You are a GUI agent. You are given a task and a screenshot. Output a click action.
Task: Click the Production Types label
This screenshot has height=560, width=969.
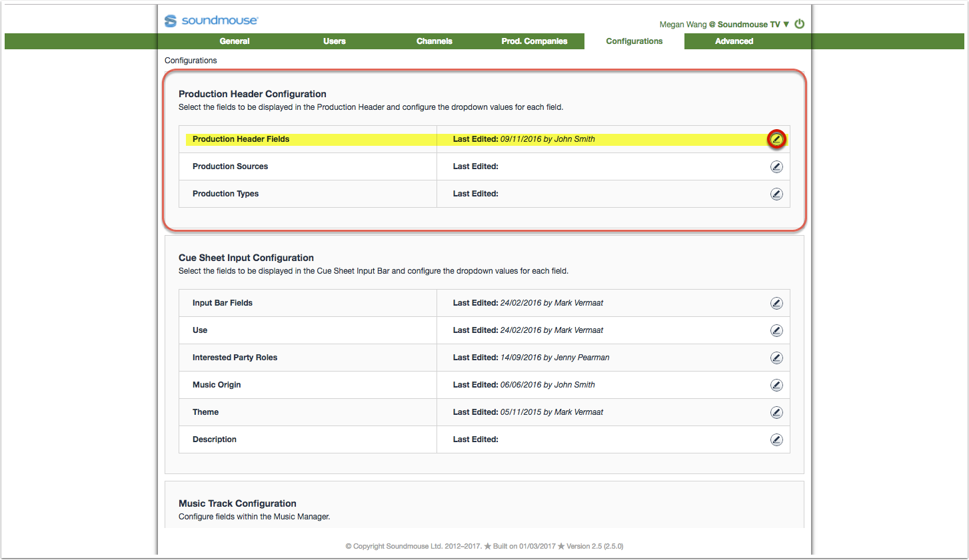point(226,194)
